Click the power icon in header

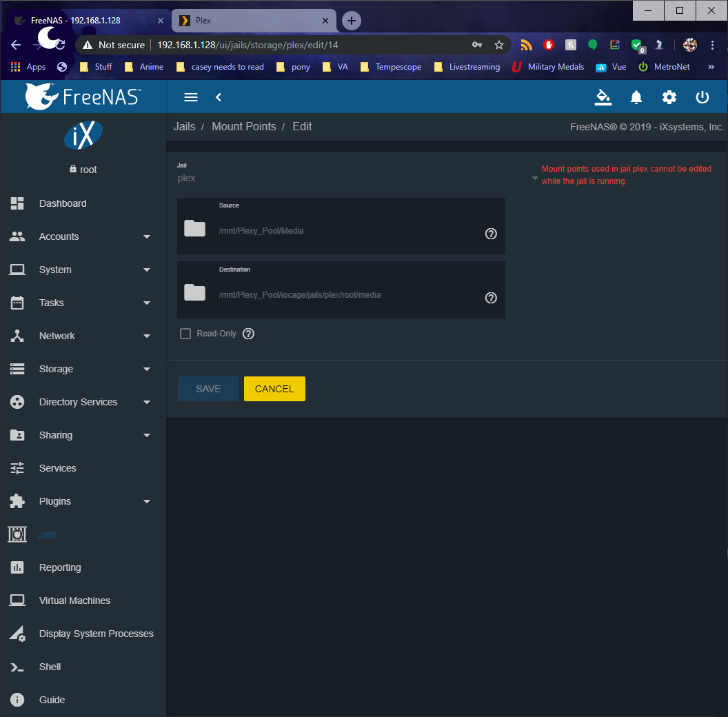click(702, 97)
